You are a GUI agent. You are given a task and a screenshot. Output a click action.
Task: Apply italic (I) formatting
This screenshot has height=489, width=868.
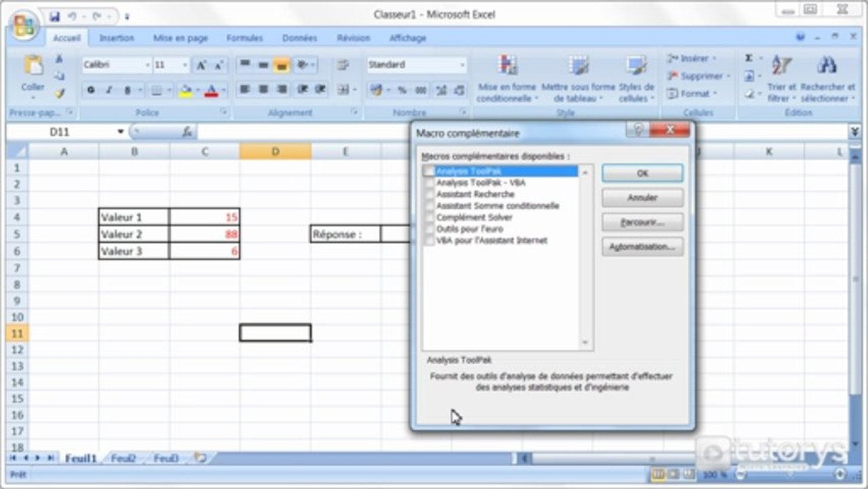pos(108,90)
